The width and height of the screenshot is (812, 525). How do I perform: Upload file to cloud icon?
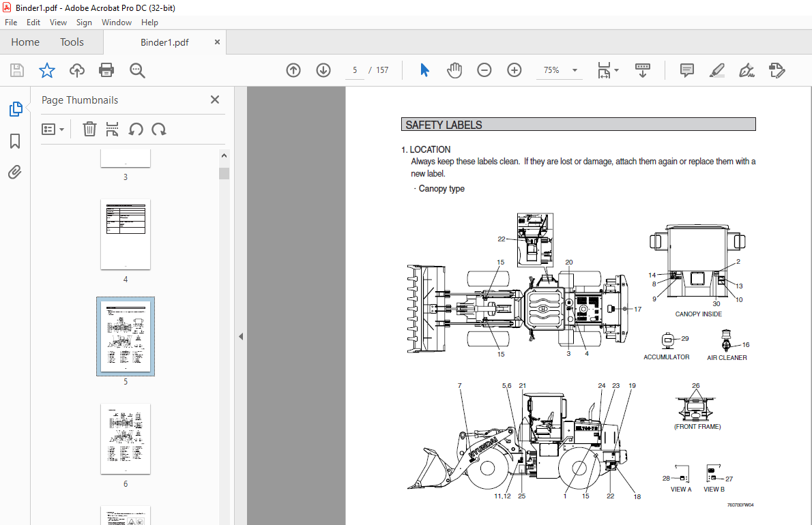(77, 70)
